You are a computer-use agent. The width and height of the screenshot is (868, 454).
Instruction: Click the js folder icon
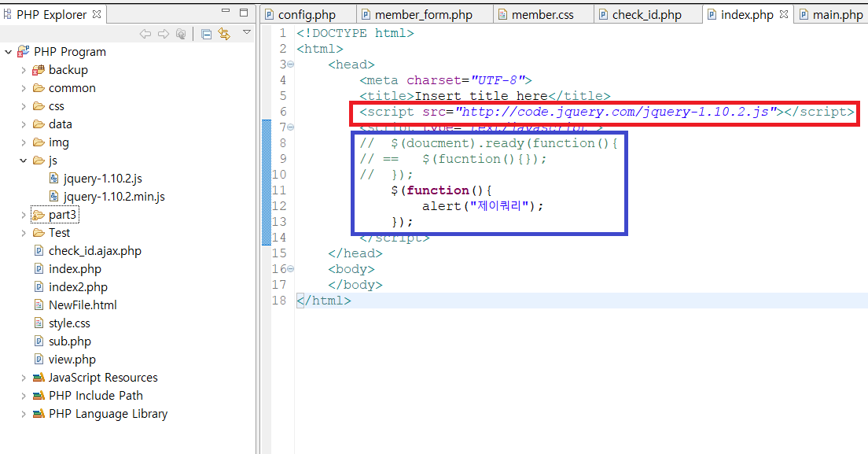39,161
